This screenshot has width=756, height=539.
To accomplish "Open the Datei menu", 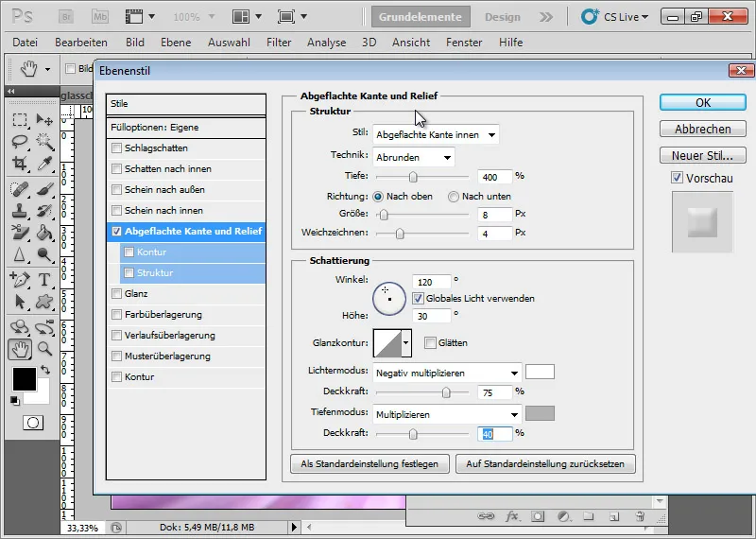I will click(x=26, y=43).
